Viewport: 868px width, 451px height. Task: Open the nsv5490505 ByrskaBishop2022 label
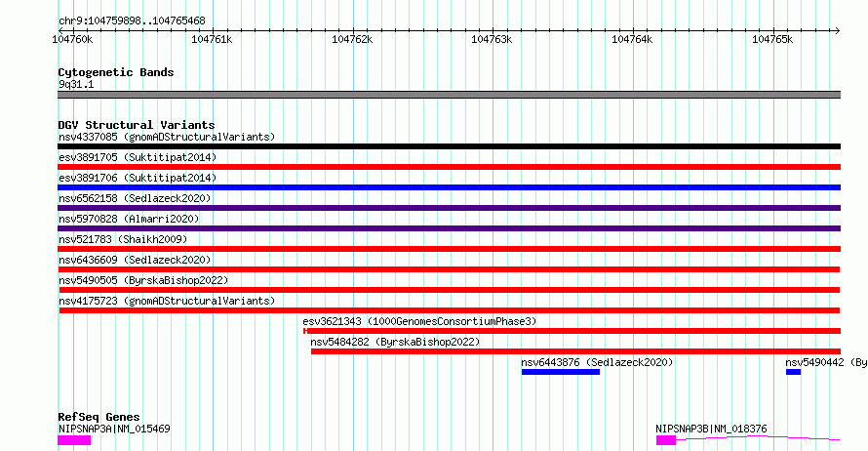[143, 280]
